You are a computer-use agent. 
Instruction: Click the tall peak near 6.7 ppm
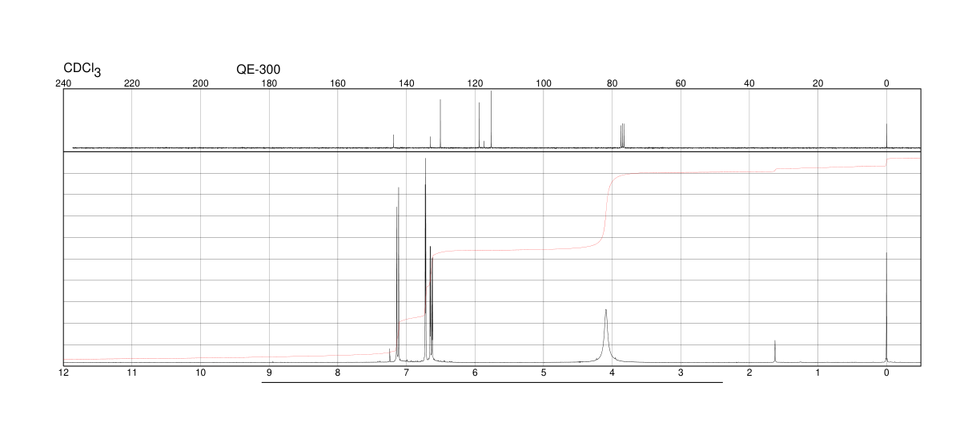click(x=425, y=259)
